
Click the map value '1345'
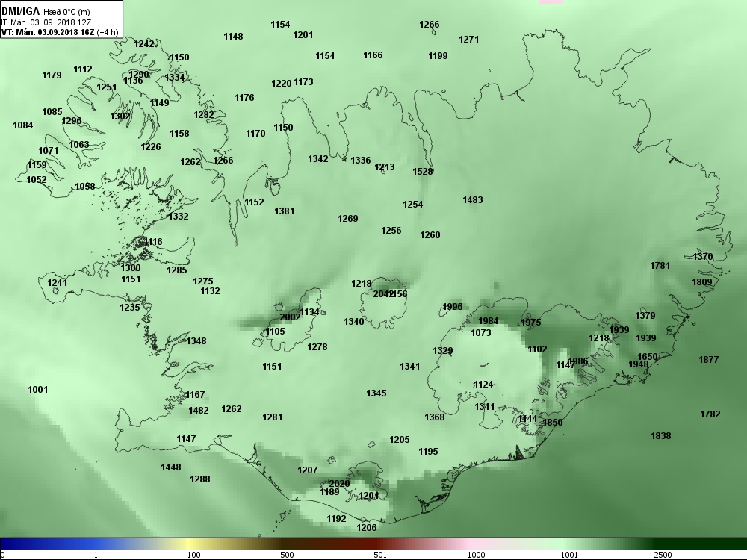(x=376, y=393)
